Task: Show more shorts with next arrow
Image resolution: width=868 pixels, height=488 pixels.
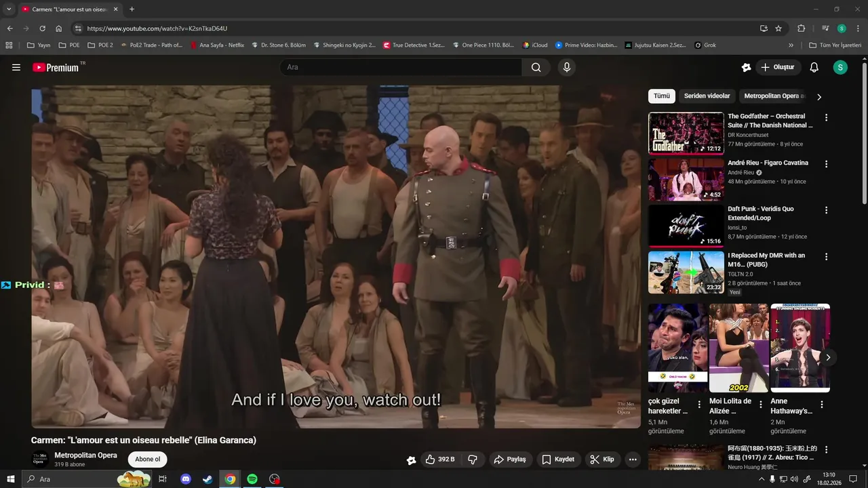Action: [827, 357]
